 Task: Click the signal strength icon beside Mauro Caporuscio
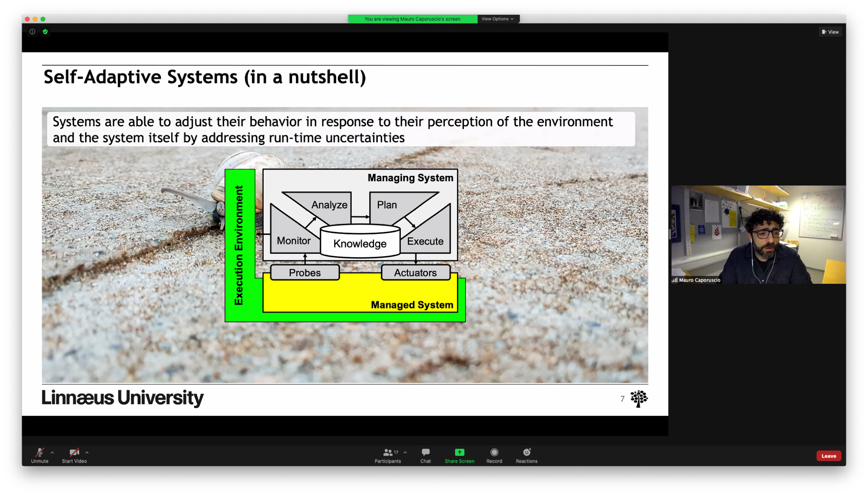(x=674, y=280)
